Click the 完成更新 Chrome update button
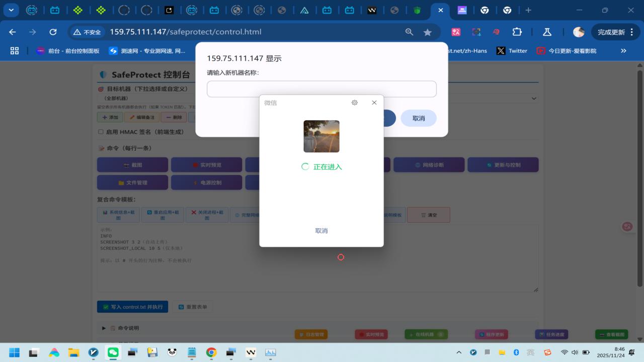 point(615,32)
